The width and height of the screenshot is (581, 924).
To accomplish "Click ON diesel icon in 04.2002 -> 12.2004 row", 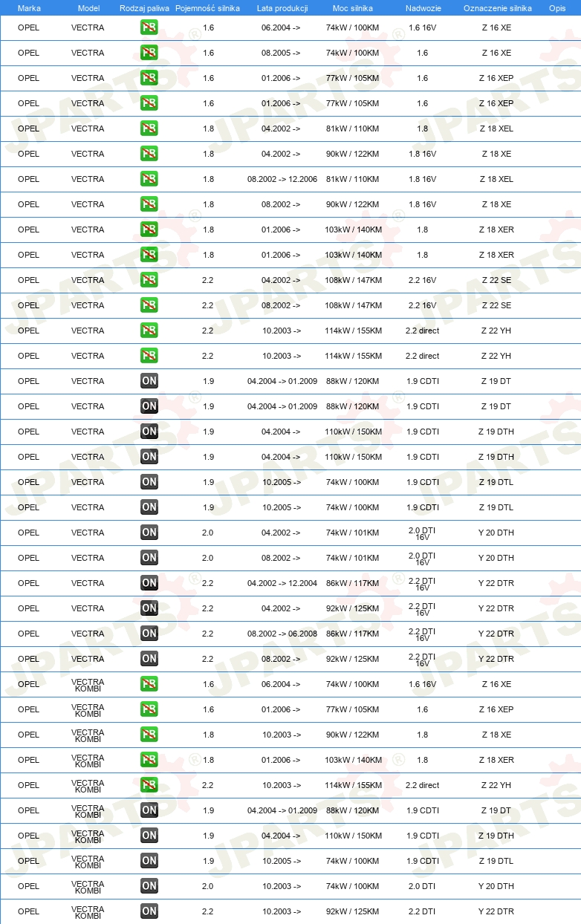I will click(149, 583).
